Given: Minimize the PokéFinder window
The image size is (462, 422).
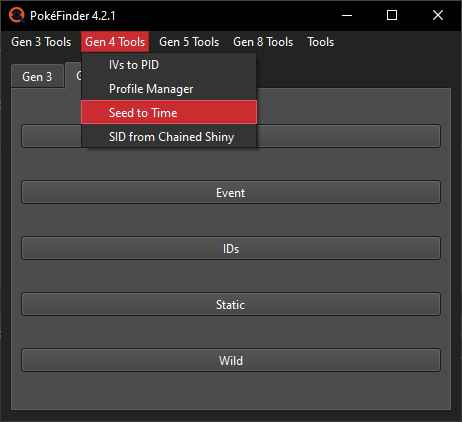Looking at the screenshot, I should tap(347, 15).
